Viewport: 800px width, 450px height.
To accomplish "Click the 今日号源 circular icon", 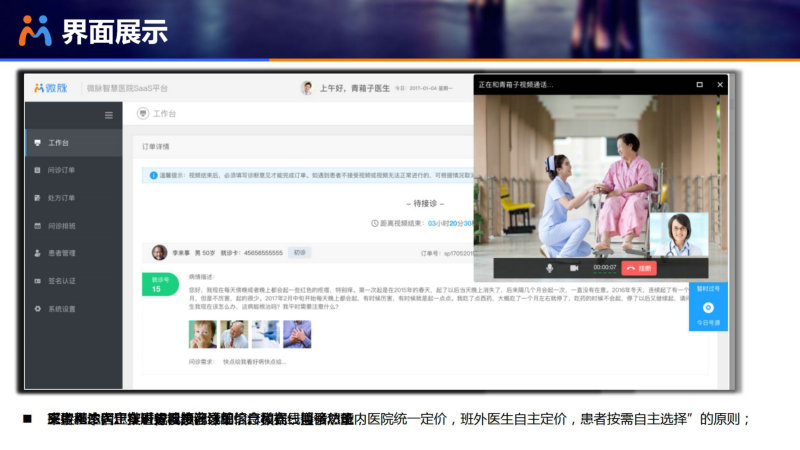I will point(708,308).
